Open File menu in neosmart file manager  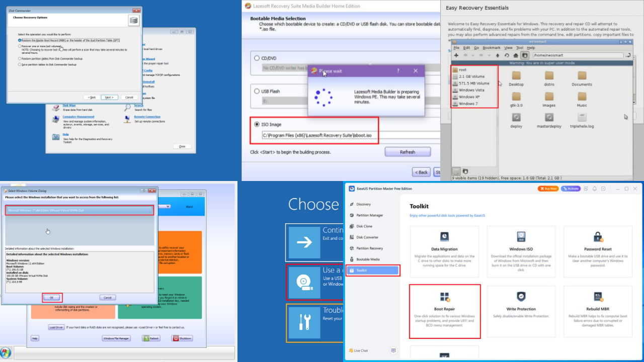[x=456, y=48]
